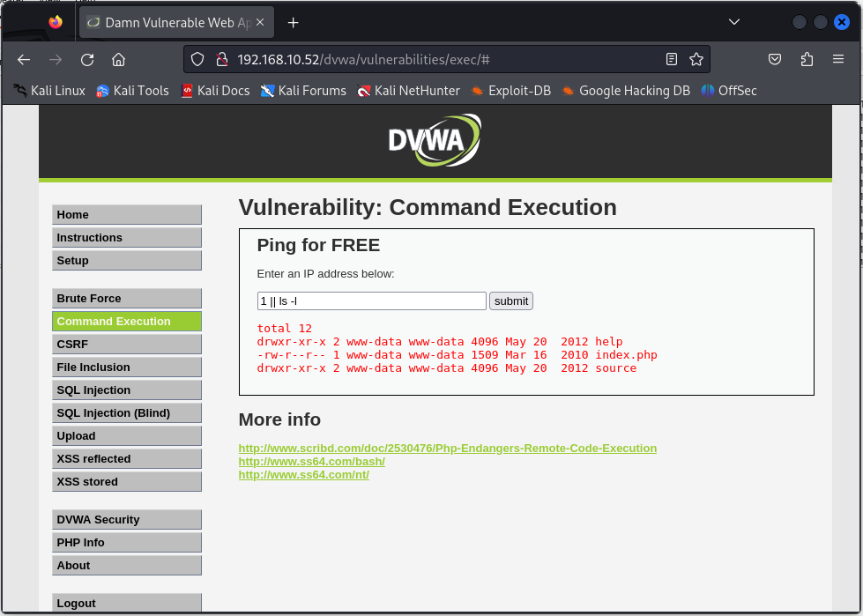Viewport: 863px width, 616px height.
Task: Click the submit button
Action: click(x=511, y=301)
